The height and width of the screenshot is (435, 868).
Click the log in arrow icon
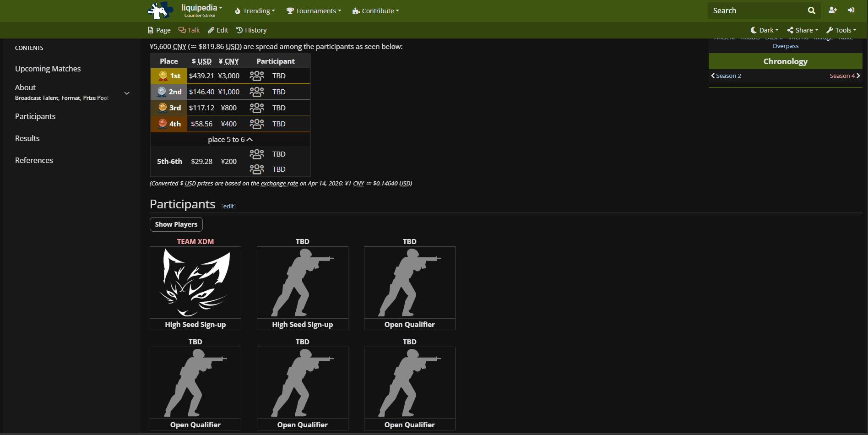click(x=851, y=10)
